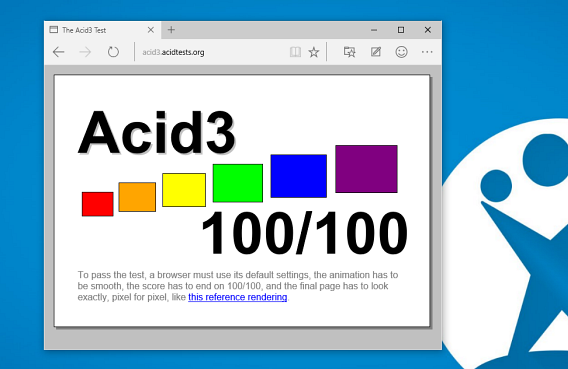Click the forward navigation arrow
Viewport: 568px width, 369px height.
coord(85,52)
